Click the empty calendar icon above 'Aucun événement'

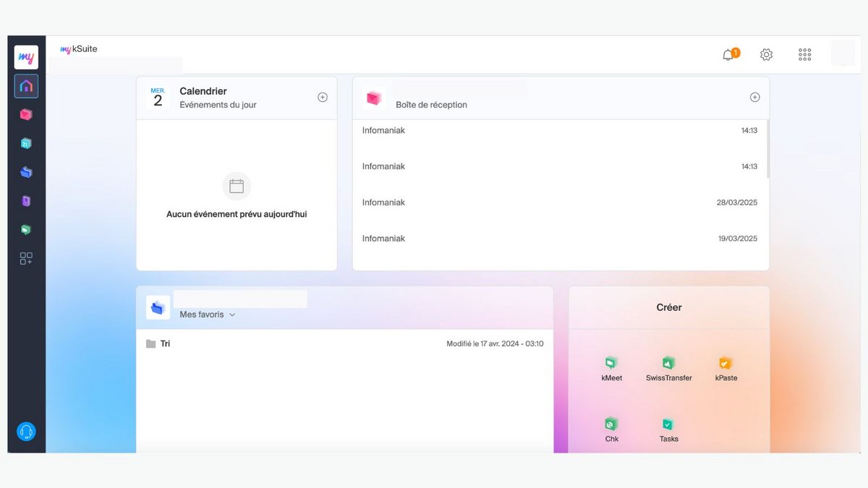(x=237, y=187)
